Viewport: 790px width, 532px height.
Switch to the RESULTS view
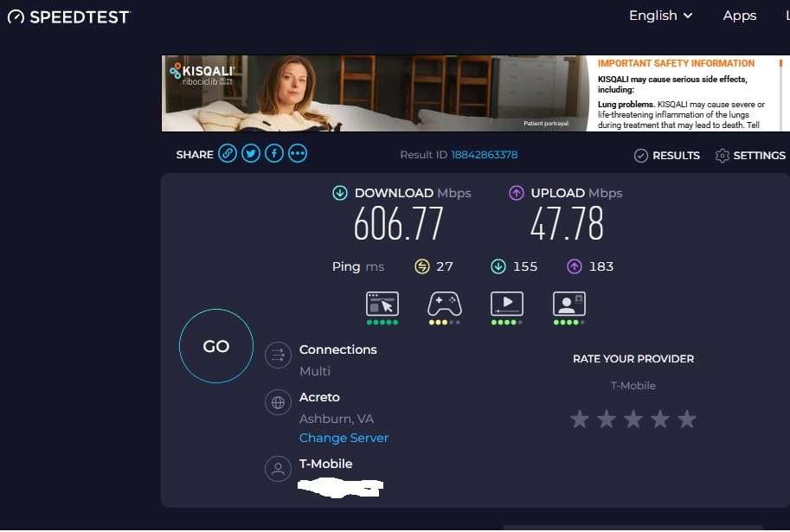click(667, 156)
